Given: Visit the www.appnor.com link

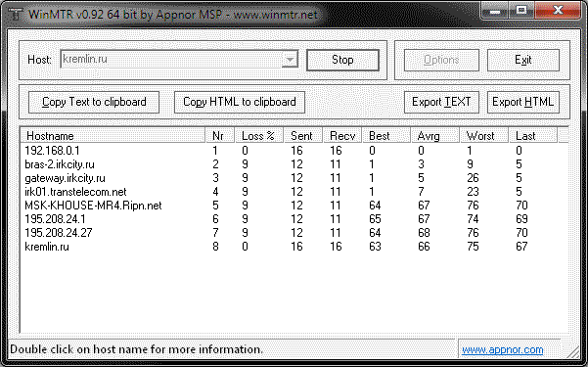Looking at the screenshot, I should tap(502, 349).
